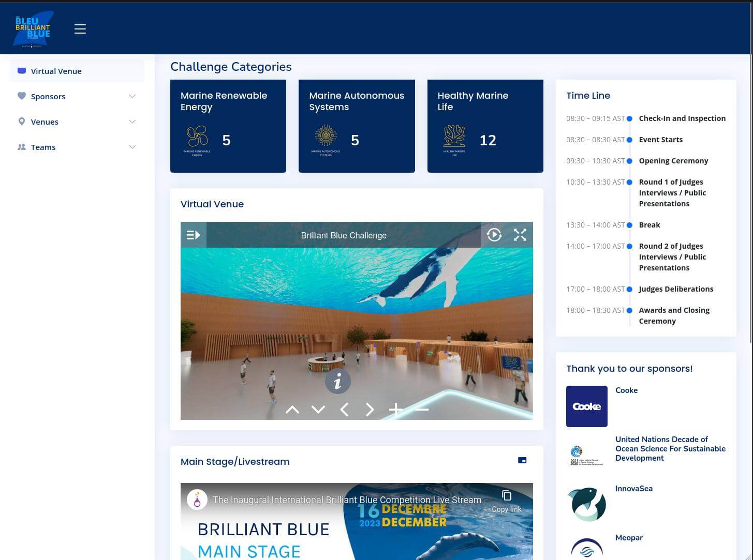Open the Healthy Marine Life category card
The height and width of the screenshot is (560, 753).
point(485,126)
